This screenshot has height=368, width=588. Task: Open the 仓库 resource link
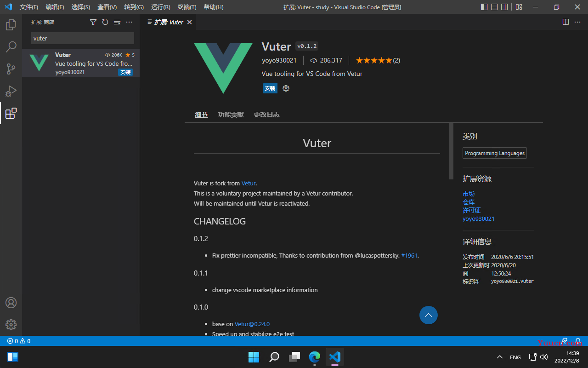coord(469,202)
